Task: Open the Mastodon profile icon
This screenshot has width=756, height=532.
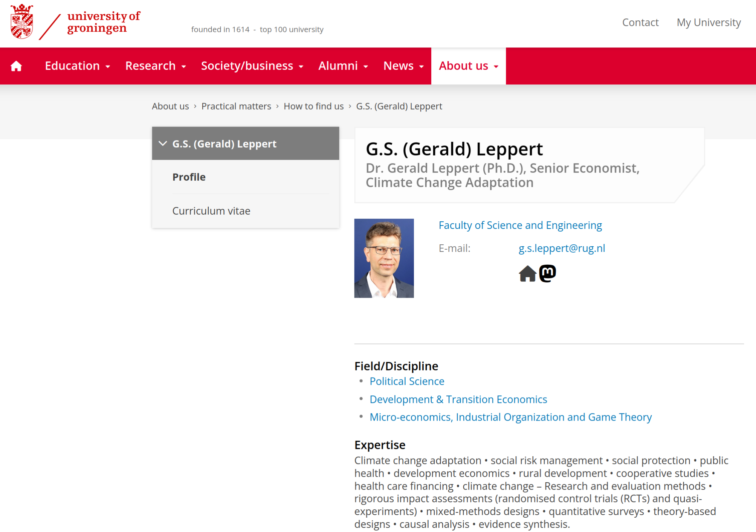Action: point(547,273)
